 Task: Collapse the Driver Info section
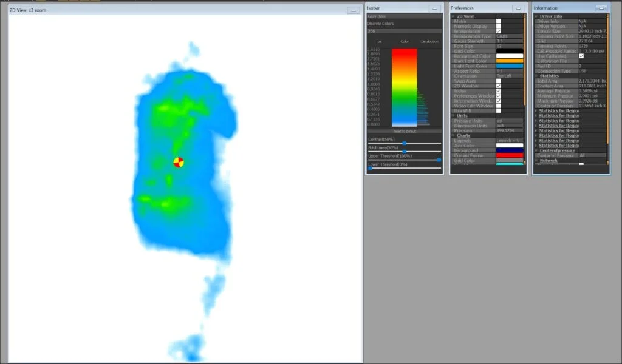tap(536, 16)
